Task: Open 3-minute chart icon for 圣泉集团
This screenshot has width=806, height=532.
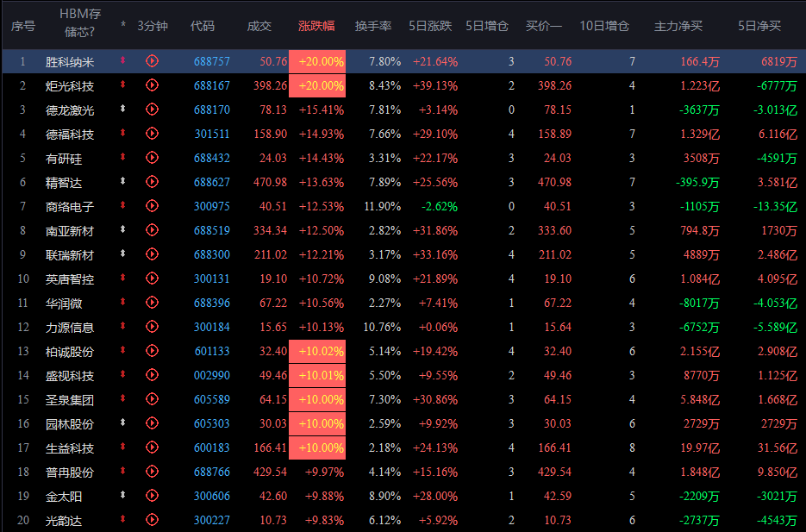Action: coord(153,399)
